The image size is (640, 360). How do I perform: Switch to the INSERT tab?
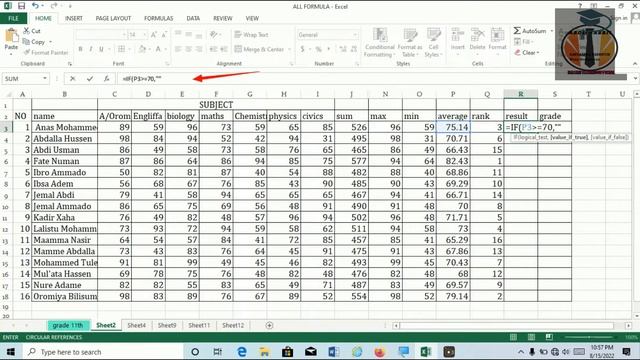tap(74, 18)
